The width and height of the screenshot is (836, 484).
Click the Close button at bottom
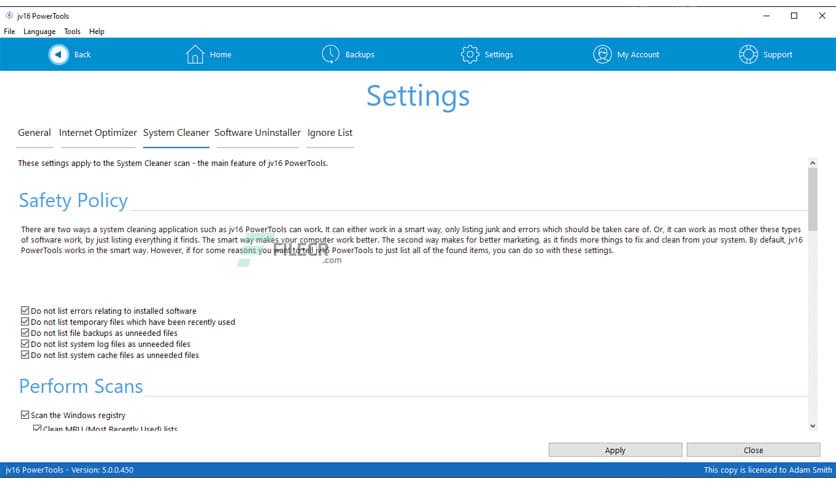tap(753, 450)
